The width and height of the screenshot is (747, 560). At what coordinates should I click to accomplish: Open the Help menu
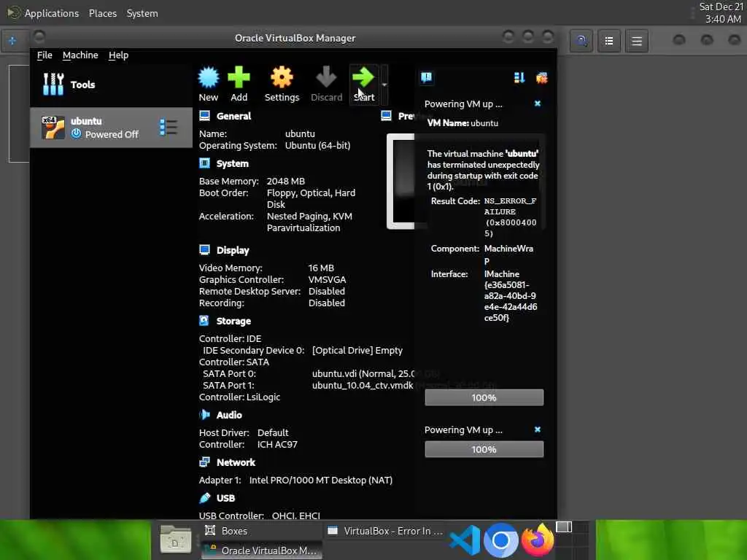[x=118, y=55]
